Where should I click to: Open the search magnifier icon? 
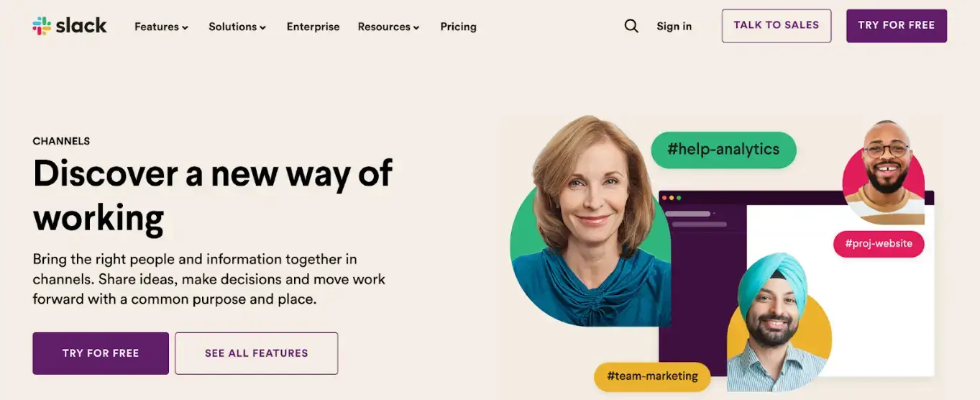click(631, 26)
